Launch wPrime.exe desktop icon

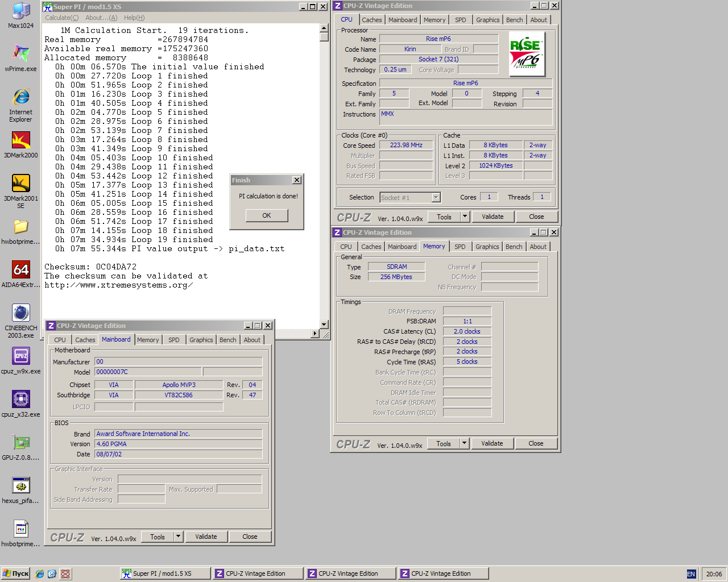tap(21, 58)
